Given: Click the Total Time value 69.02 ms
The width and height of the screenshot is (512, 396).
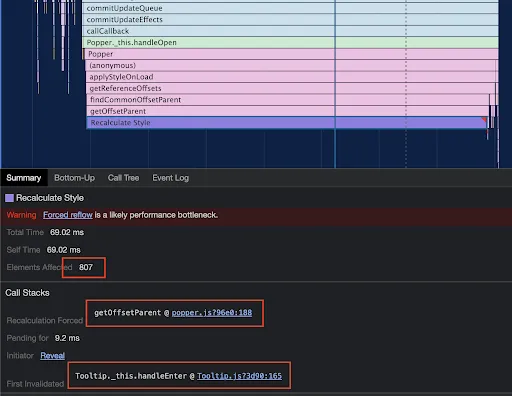Looking at the screenshot, I should pyautogui.click(x=67, y=232).
